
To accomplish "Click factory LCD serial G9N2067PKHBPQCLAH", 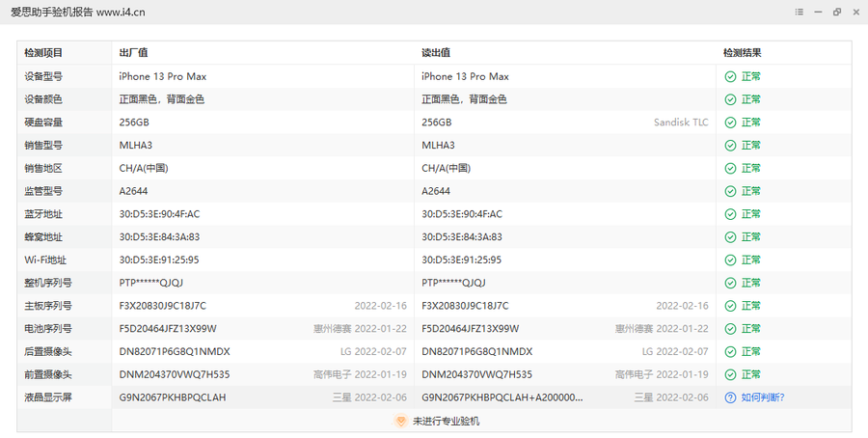I will [x=173, y=397].
